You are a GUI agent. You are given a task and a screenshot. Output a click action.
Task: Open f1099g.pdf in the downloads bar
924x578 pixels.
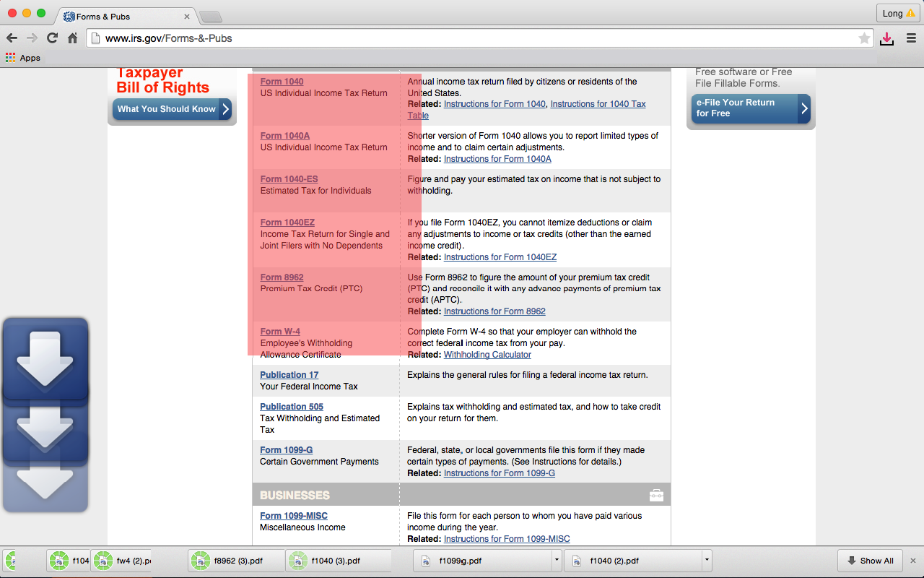[x=481, y=561]
